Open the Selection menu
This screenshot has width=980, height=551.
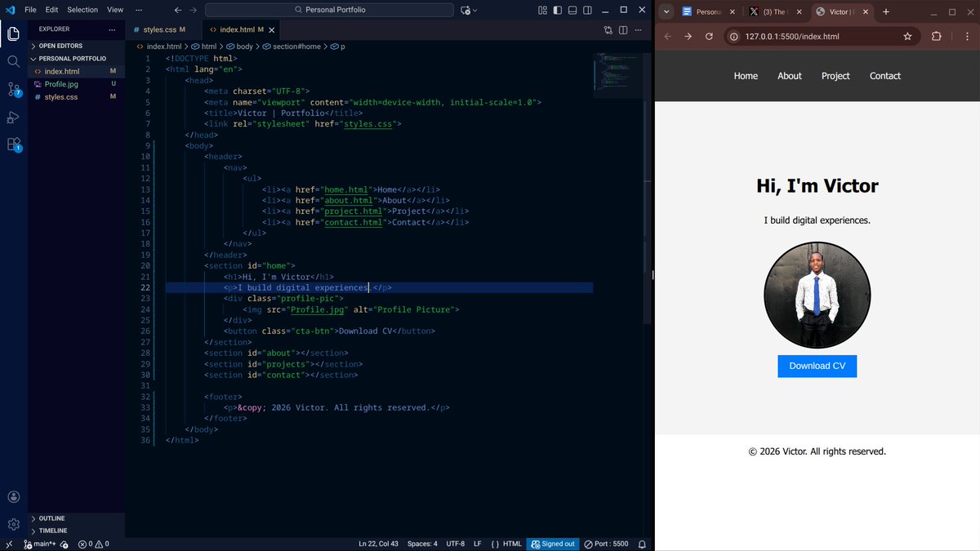[82, 10]
